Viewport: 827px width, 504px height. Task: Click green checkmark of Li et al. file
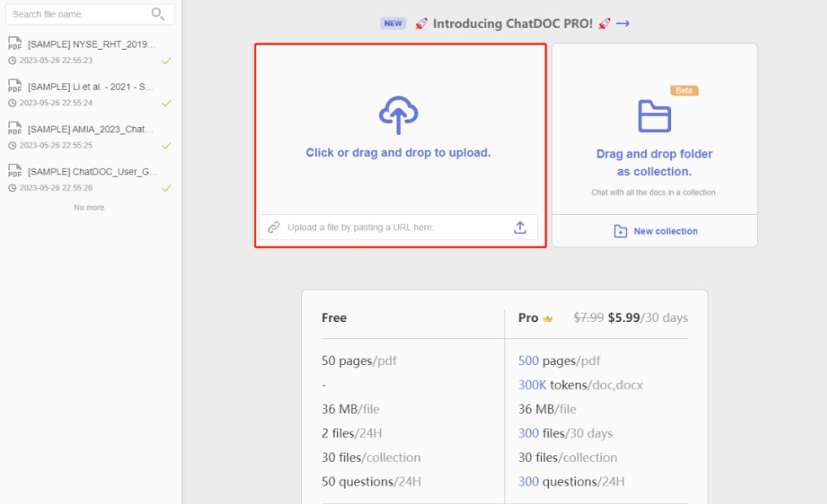pos(166,103)
